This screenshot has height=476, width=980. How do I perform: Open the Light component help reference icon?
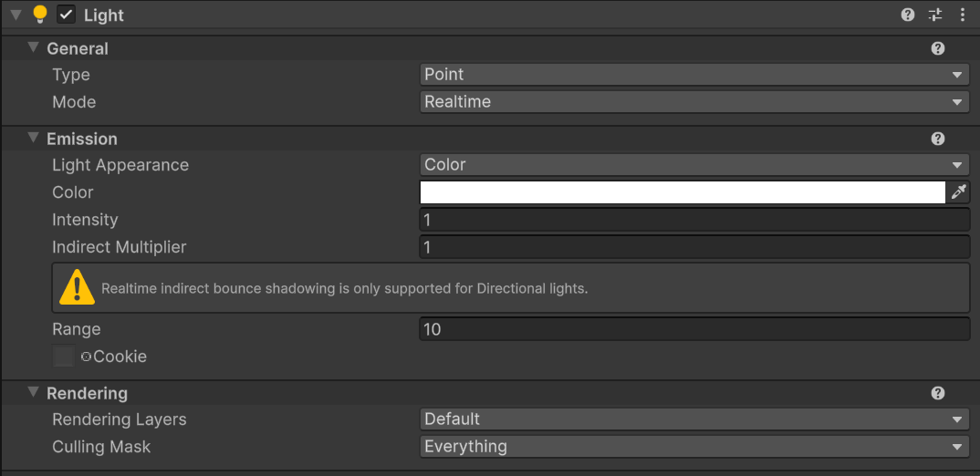[x=908, y=15]
